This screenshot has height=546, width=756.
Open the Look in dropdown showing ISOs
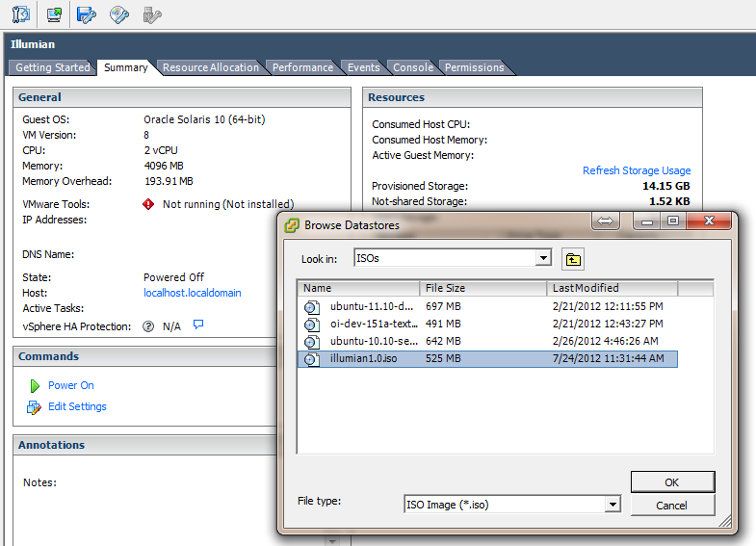(x=543, y=258)
